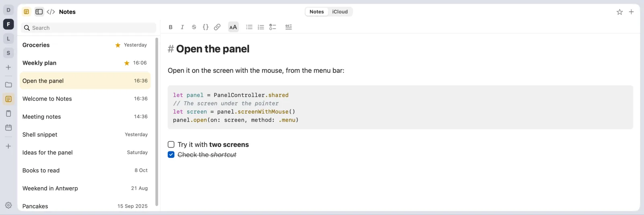
Task: Select the notes icon in the left rail
Action: (x=8, y=99)
